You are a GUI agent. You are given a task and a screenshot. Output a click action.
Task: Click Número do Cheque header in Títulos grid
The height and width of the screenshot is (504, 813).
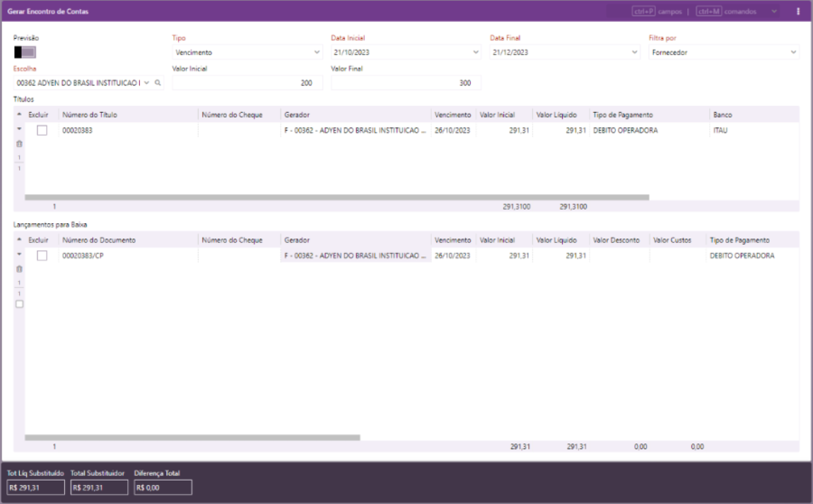click(232, 115)
